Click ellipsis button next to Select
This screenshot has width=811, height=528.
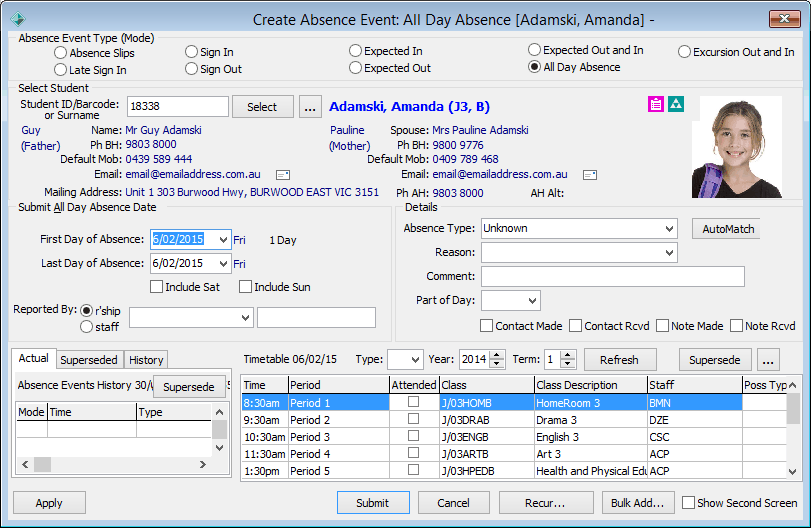pyautogui.click(x=310, y=107)
